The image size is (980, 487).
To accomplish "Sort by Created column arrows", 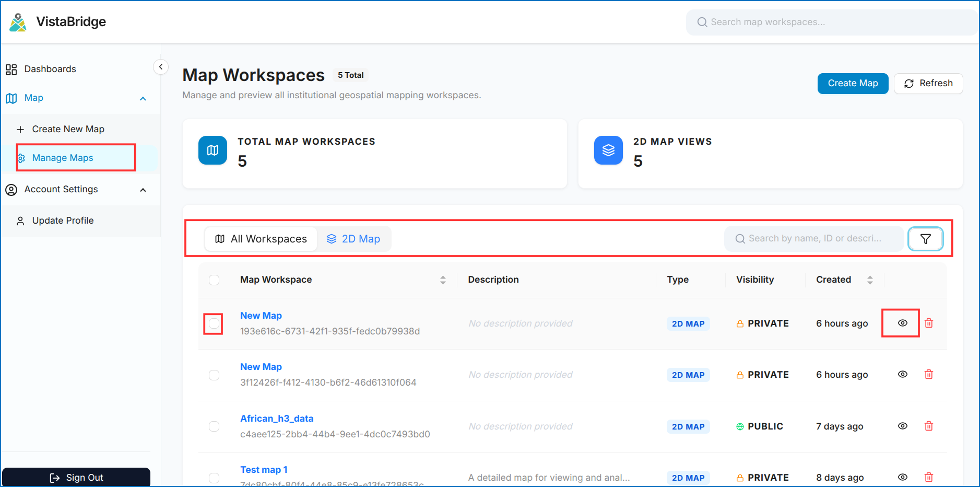I will tap(870, 280).
